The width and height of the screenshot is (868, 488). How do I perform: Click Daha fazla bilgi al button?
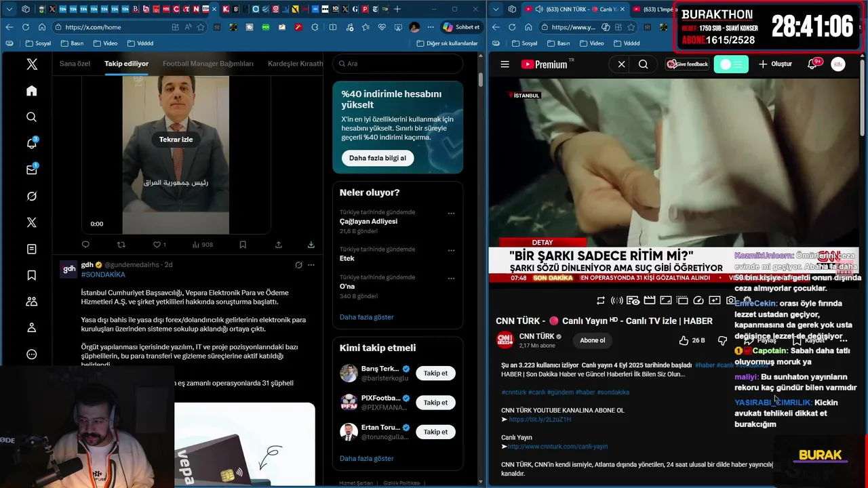tap(378, 158)
